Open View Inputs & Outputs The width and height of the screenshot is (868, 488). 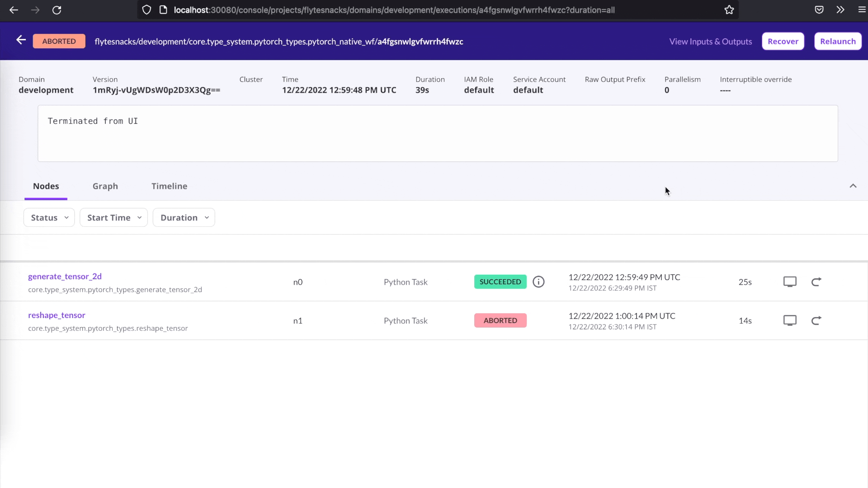click(x=710, y=41)
